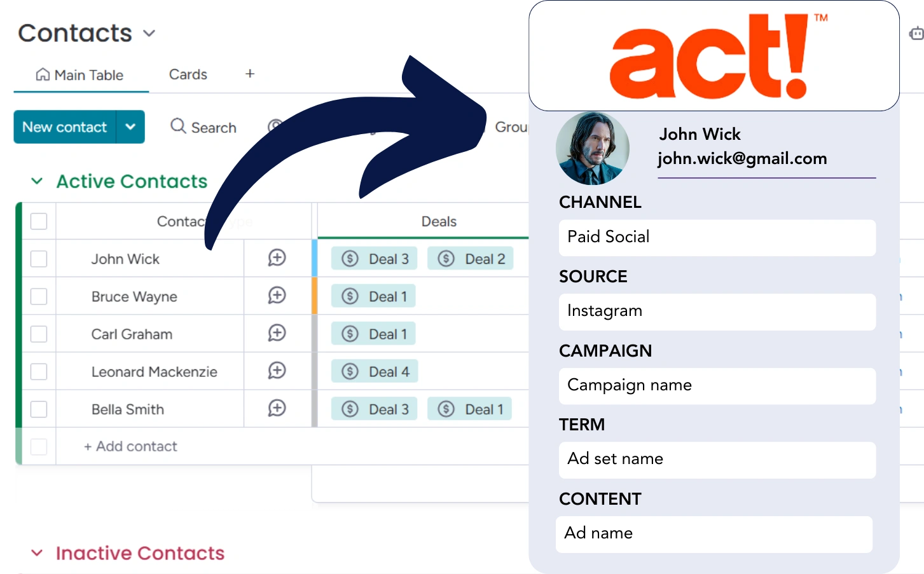The height and width of the screenshot is (574, 924).
Task: Open Carl Graham's Deal 1 chip
Action: (373, 334)
